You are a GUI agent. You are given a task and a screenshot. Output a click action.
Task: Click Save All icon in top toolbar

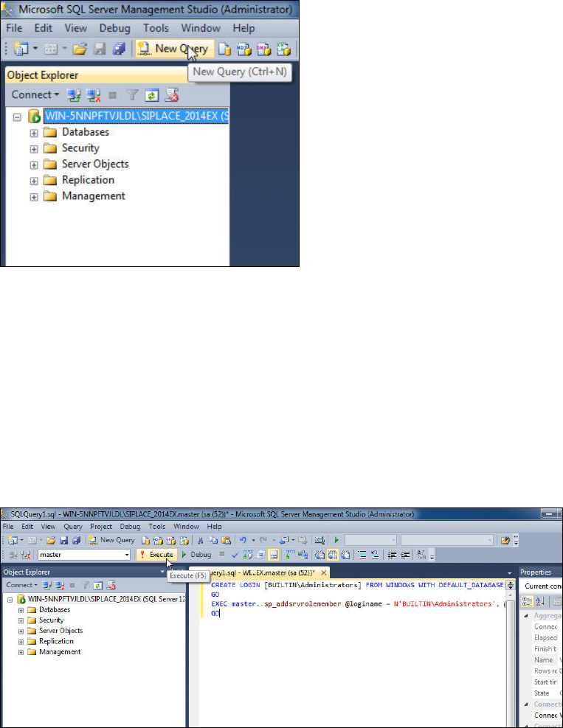pyautogui.click(x=119, y=49)
